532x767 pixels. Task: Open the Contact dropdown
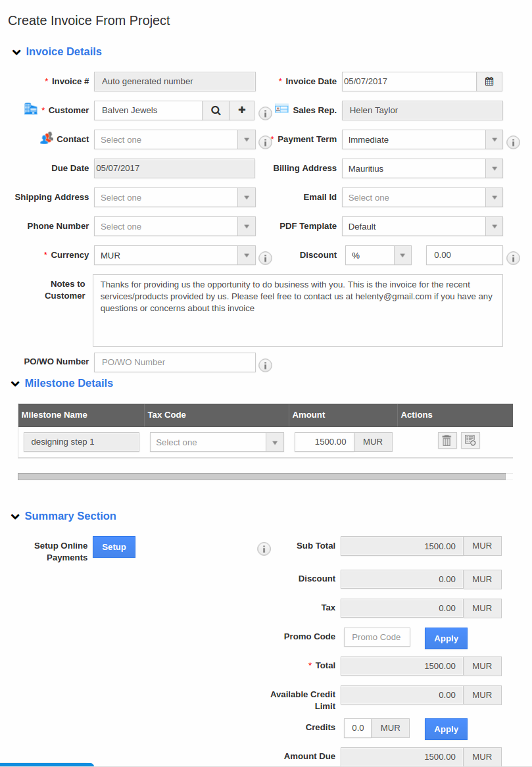point(174,140)
